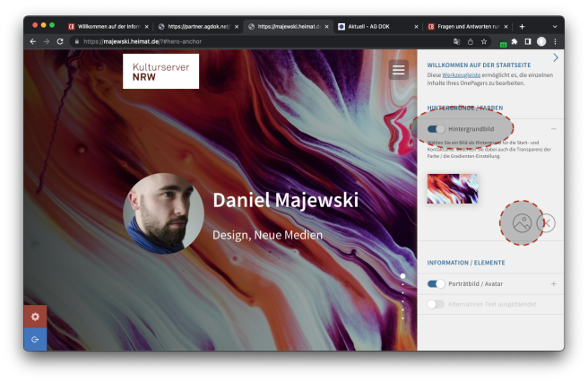Open Chrome extensions puzzle icon
The image size is (588, 382).
click(514, 41)
